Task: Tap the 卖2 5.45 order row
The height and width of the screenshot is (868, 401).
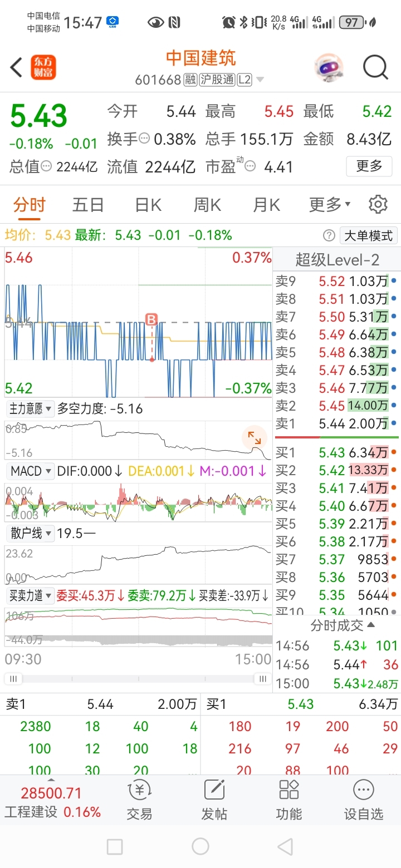Action: 336,406
